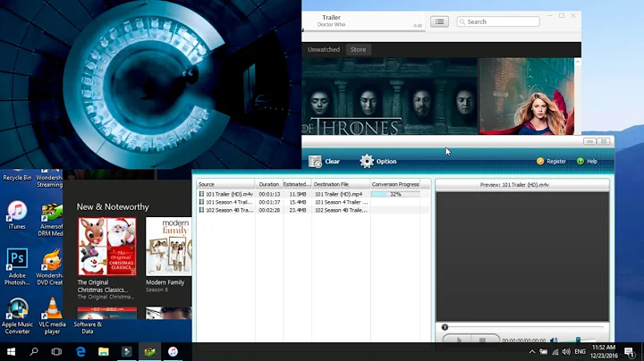Click the Source column header
Image resolution: width=644 pixels, height=361 pixels.
(225, 184)
